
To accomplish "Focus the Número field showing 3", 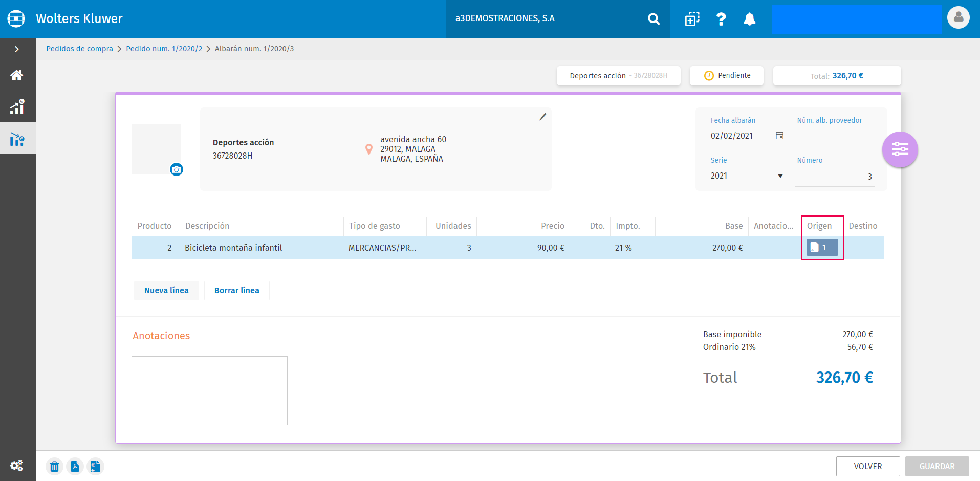I will (x=834, y=177).
